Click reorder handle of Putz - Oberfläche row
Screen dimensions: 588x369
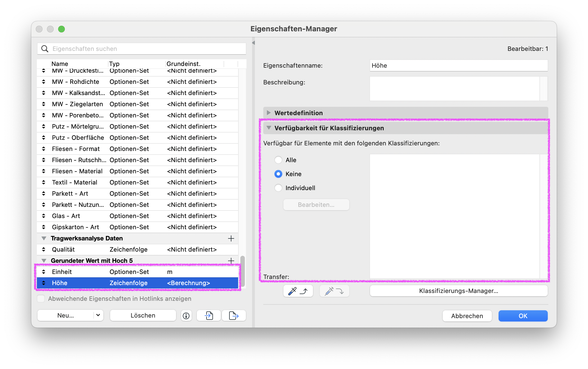click(44, 138)
